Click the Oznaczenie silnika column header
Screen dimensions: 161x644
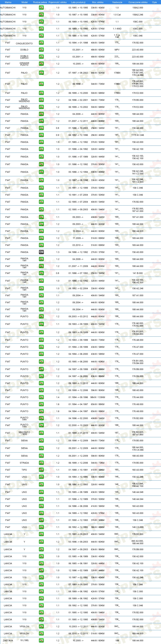pos(138,2)
